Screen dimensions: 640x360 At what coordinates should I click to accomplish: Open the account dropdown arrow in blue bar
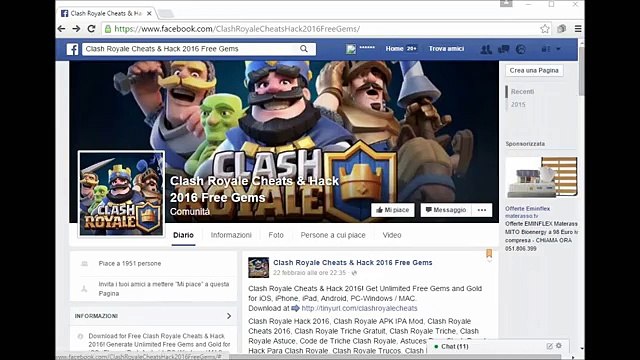click(558, 49)
